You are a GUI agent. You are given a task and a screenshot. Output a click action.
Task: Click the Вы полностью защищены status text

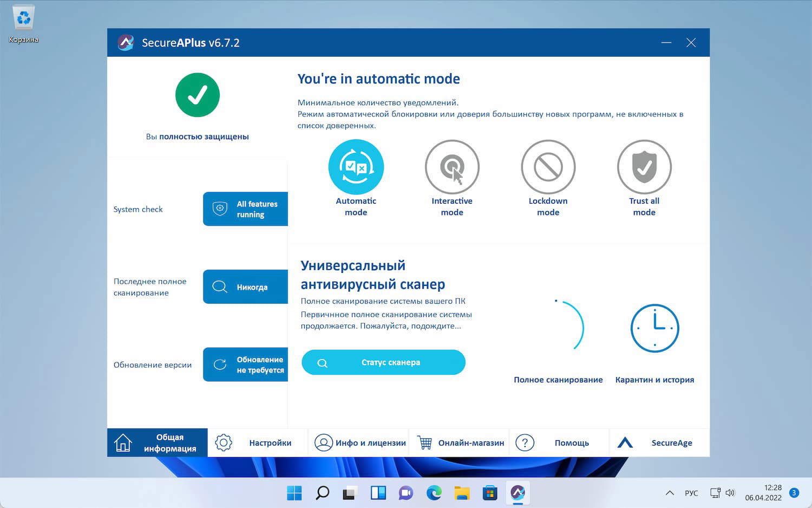[198, 136]
